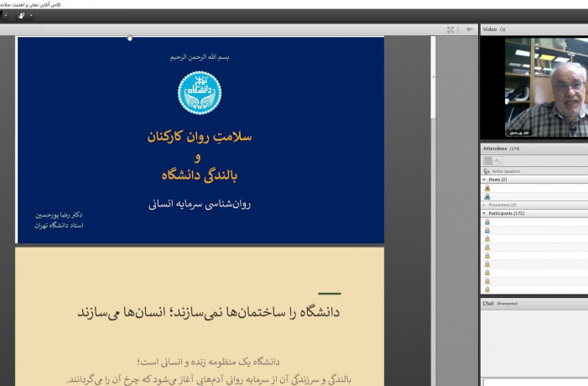Viewport: 588px width, 386px height.
Task: Click the presenter webcam video feed
Action: tap(546, 87)
